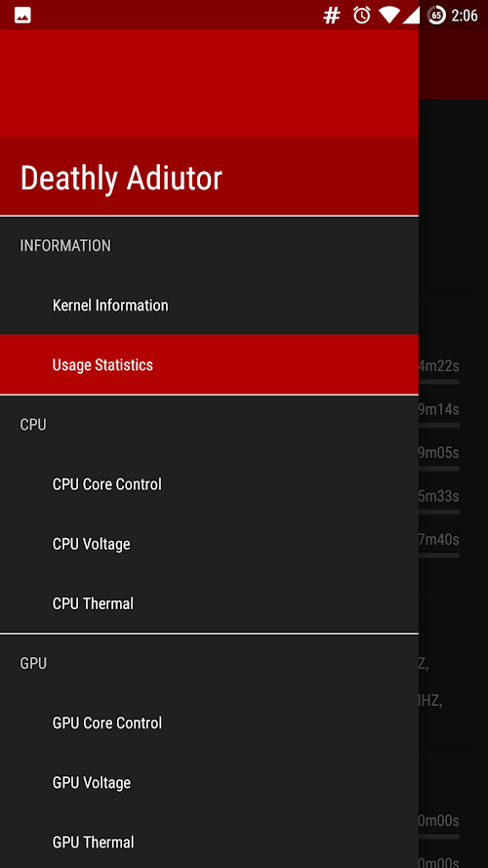Image resolution: width=488 pixels, height=868 pixels.
Task: Tap the cellular signal icon
Action: click(x=411, y=16)
